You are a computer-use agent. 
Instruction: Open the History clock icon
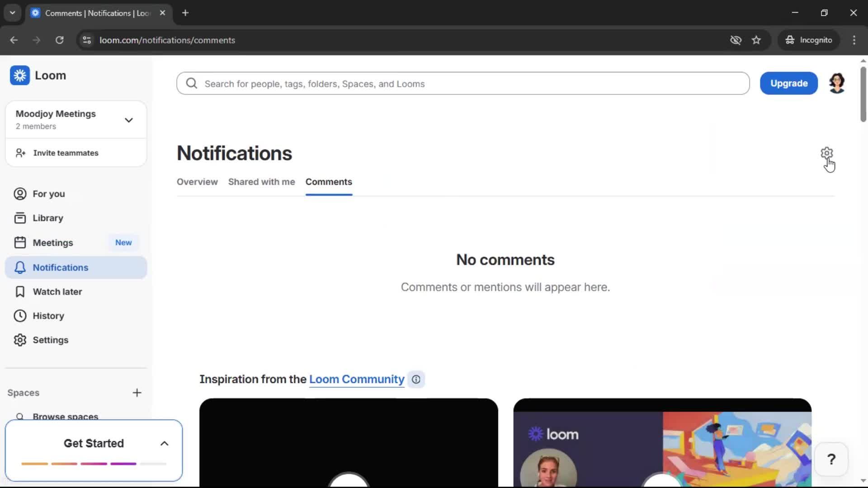[20, 315]
